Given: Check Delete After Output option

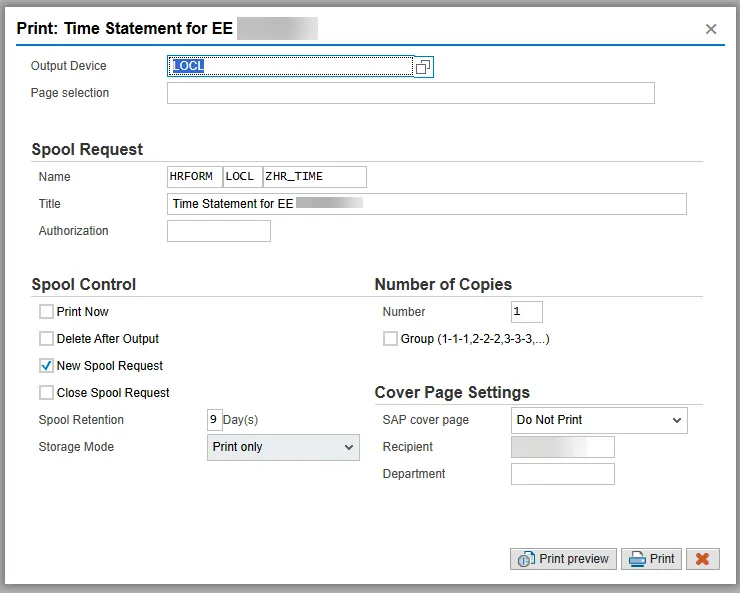Looking at the screenshot, I should pos(47,339).
